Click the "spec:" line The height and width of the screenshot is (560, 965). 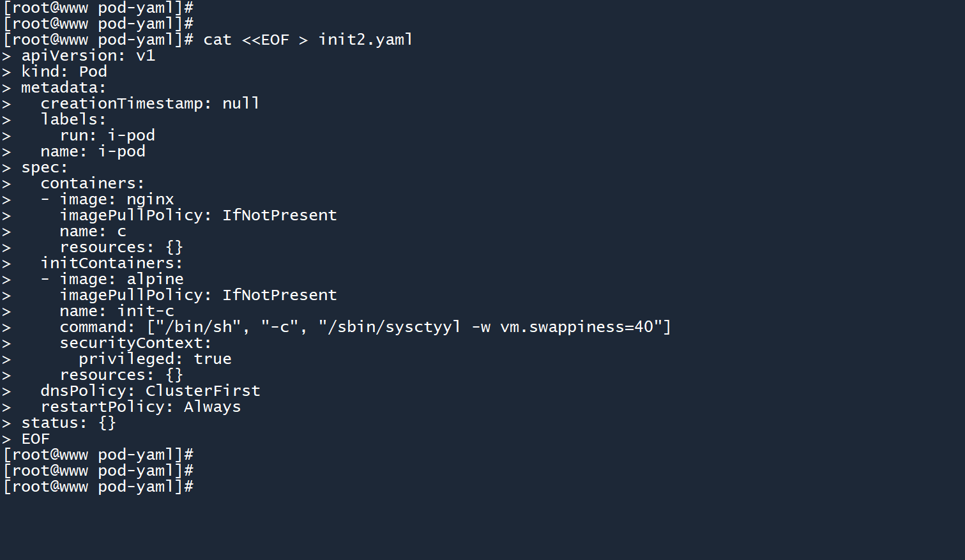coord(44,167)
